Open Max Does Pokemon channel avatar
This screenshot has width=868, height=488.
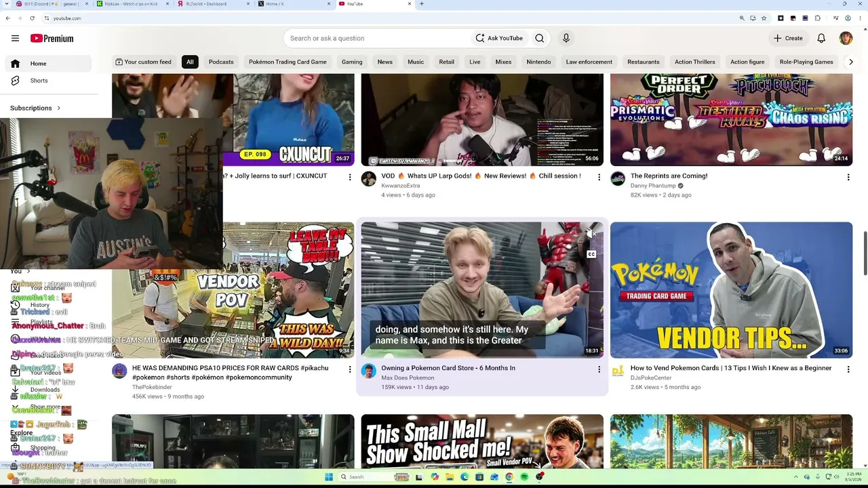368,371
